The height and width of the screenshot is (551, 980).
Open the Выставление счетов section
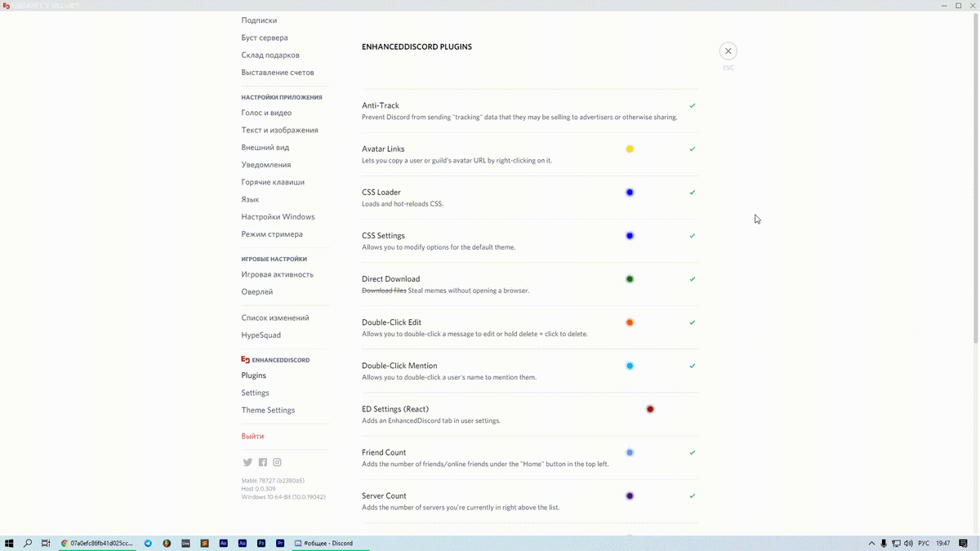point(278,73)
